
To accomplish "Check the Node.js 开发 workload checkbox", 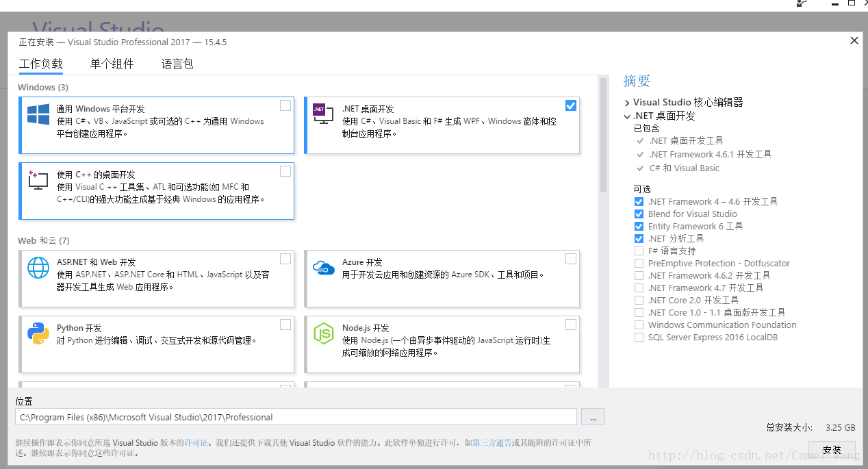I will click(x=571, y=325).
